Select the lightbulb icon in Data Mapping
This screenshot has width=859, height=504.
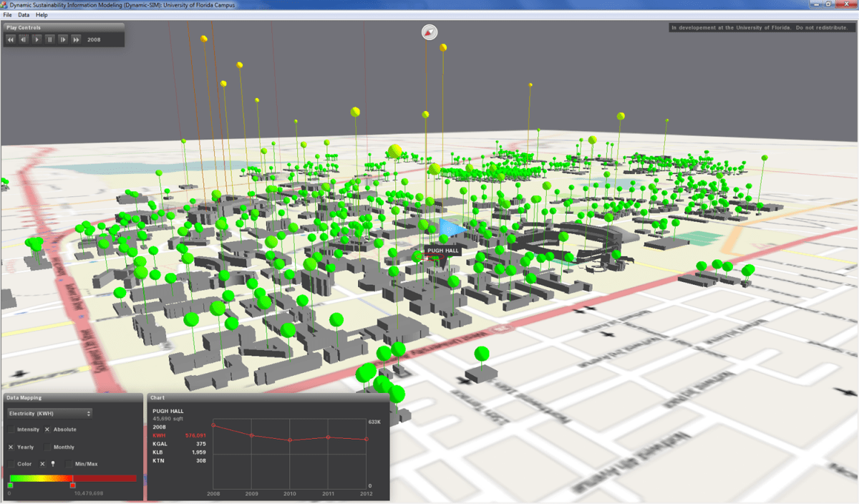(52, 464)
